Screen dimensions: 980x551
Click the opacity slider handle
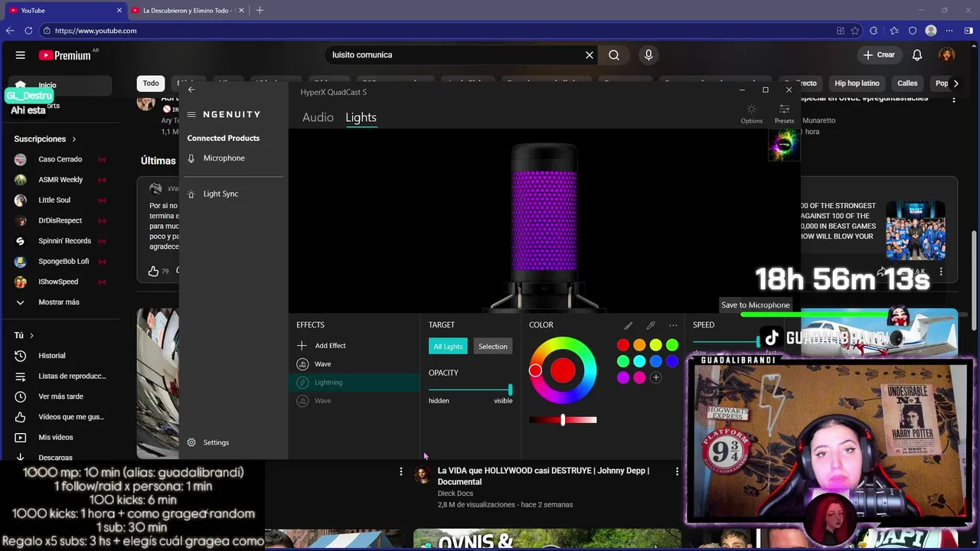(x=510, y=390)
